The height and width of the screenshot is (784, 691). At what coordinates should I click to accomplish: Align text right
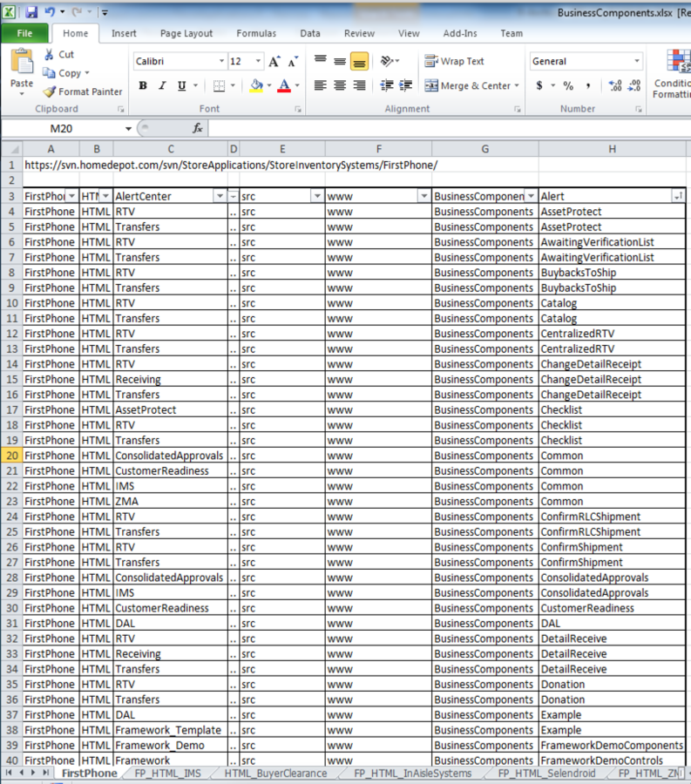tap(360, 85)
